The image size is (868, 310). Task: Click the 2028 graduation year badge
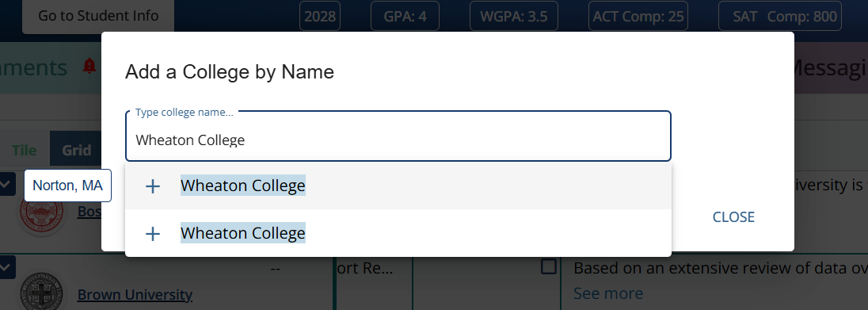coord(320,16)
